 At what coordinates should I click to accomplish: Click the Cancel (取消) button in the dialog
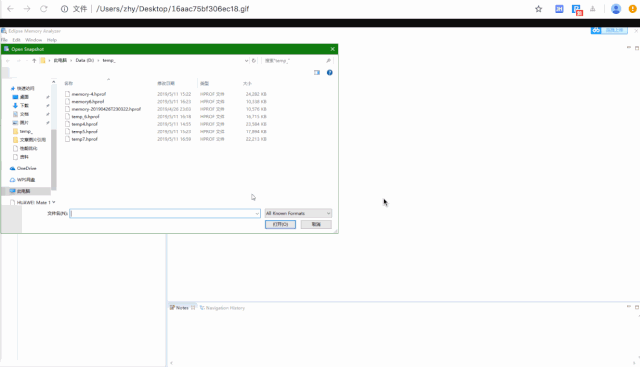(316, 225)
